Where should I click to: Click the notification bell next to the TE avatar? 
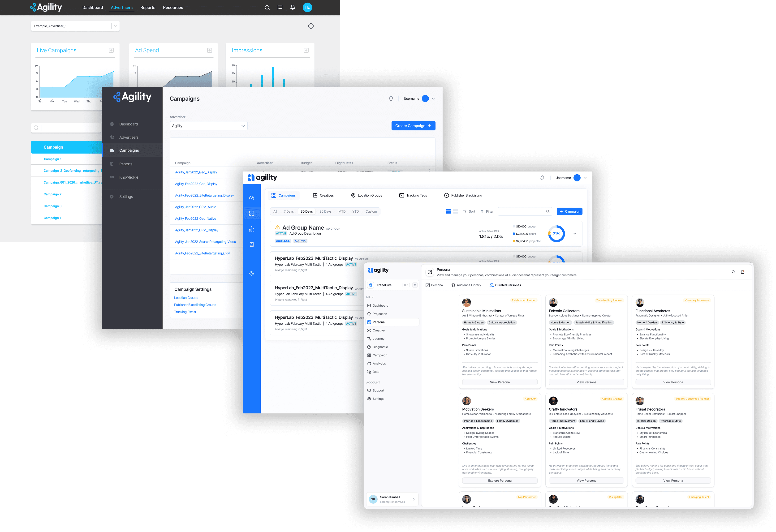293,7
